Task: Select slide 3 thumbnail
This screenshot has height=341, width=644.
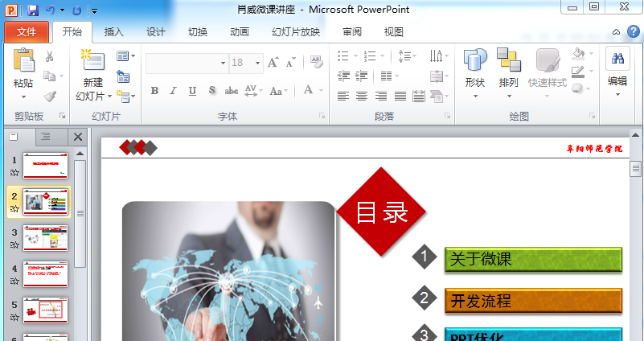Action: (x=45, y=238)
